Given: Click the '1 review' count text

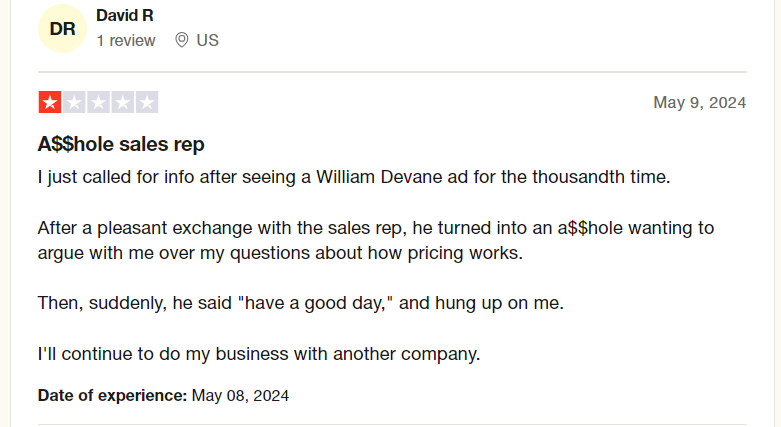Looking at the screenshot, I should click(126, 40).
